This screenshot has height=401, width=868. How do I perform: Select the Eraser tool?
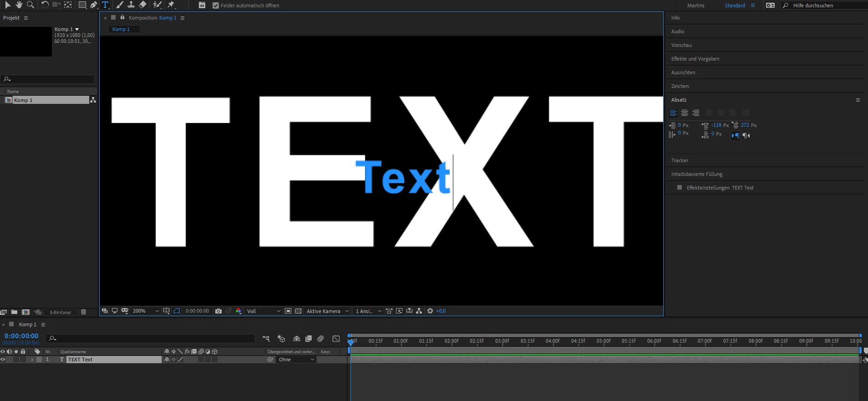(142, 5)
